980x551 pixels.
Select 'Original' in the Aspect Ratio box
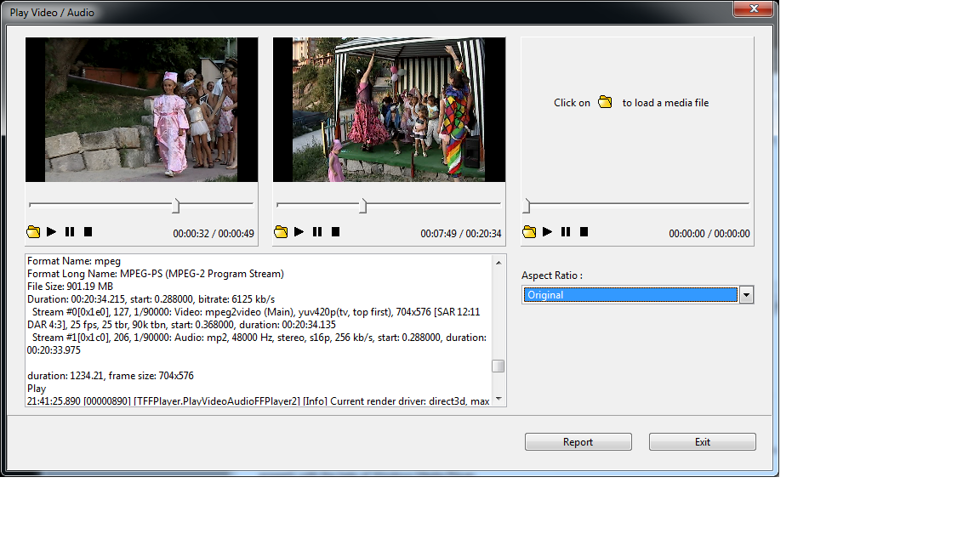(x=630, y=294)
